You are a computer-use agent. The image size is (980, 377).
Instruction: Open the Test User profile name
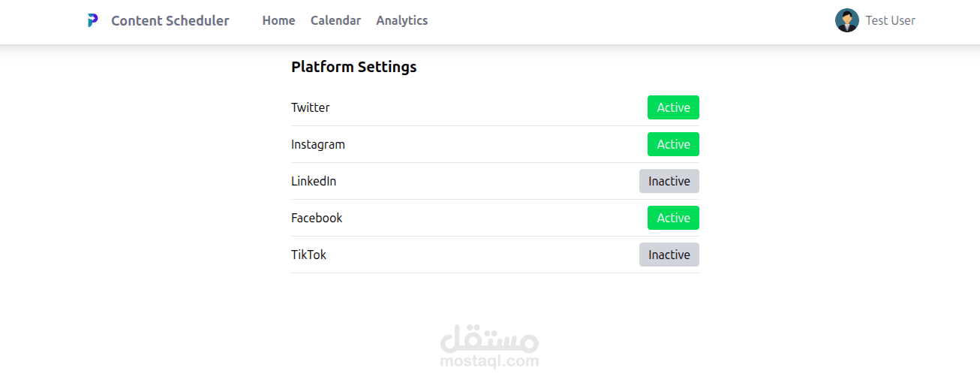point(891,20)
